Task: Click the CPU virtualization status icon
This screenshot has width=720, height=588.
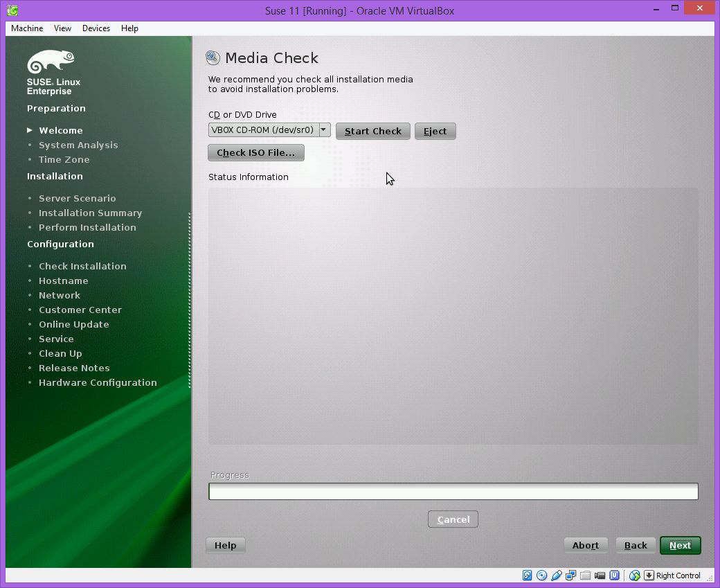Action: (x=614, y=575)
